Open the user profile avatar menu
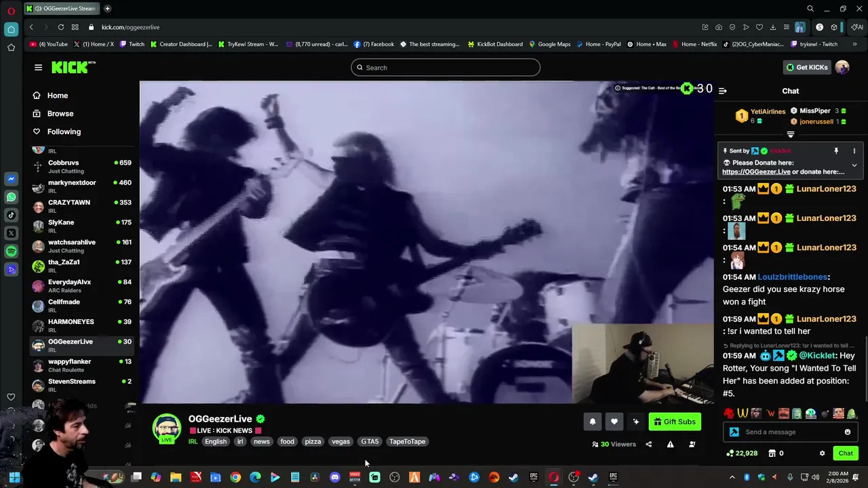This screenshot has height=488, width=868. click(842, 67)
